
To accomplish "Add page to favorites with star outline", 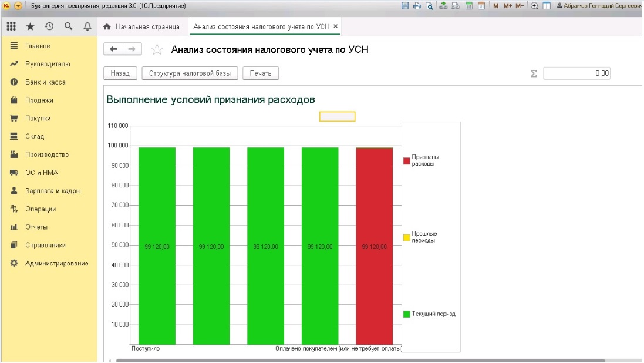I will point(157,50).
